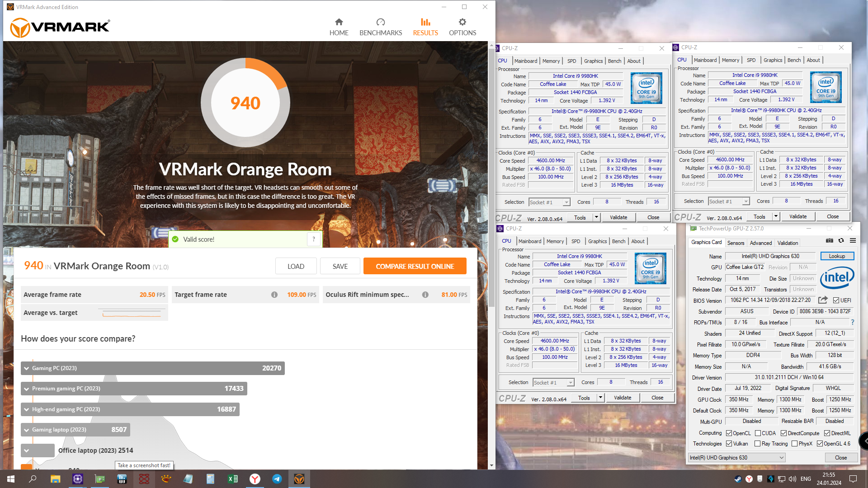Open Tools dropdown arrow in top-left CPU-Z
868x488 pixels.
coord(596,217)
